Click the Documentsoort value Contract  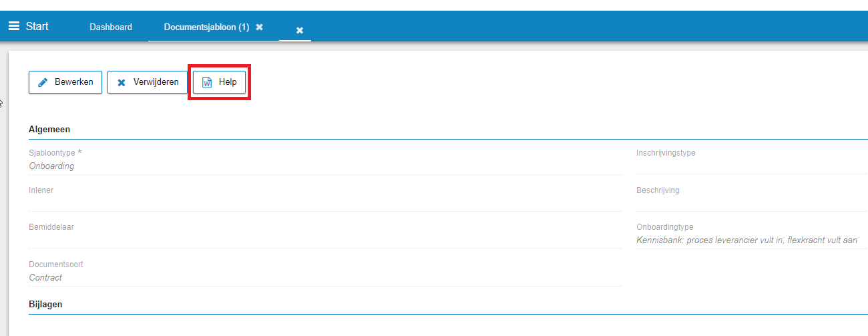[x=45, y=277]
